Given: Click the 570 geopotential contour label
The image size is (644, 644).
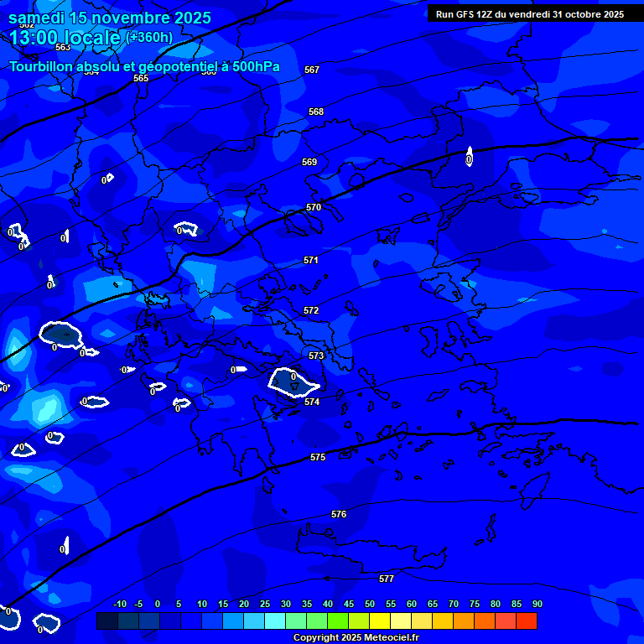Looking at the screenshot, I should coord(314,207).
